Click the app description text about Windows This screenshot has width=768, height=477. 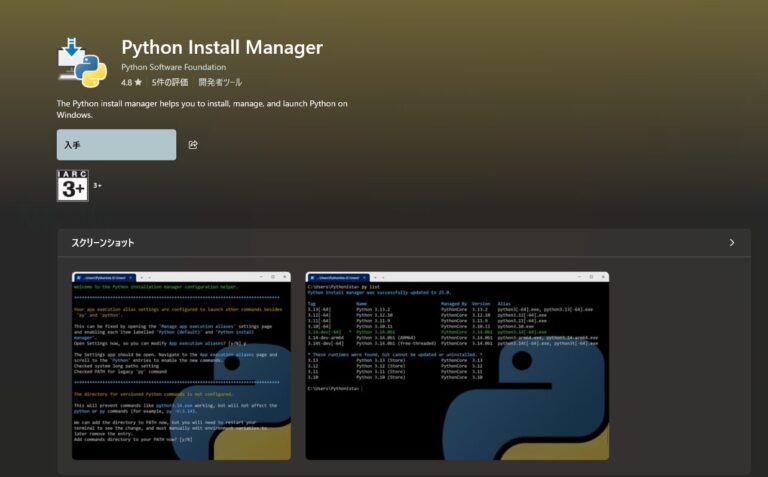point(202,109)
